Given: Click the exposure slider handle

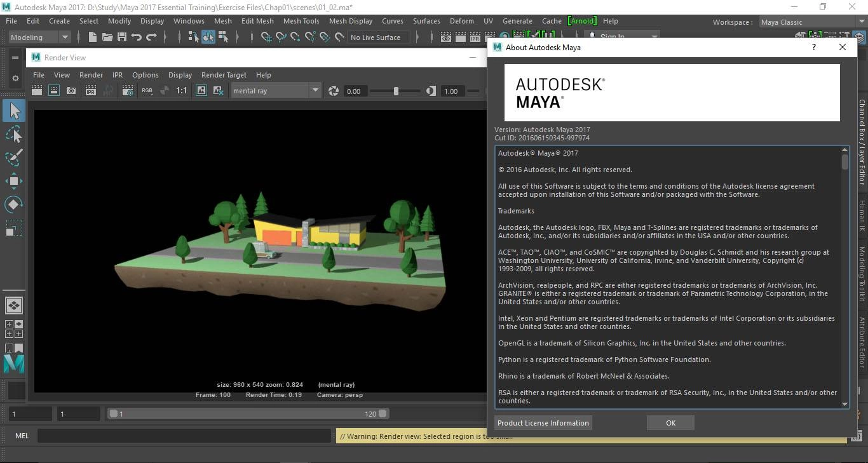Looking at the screenshot, I should click(396, 91).
